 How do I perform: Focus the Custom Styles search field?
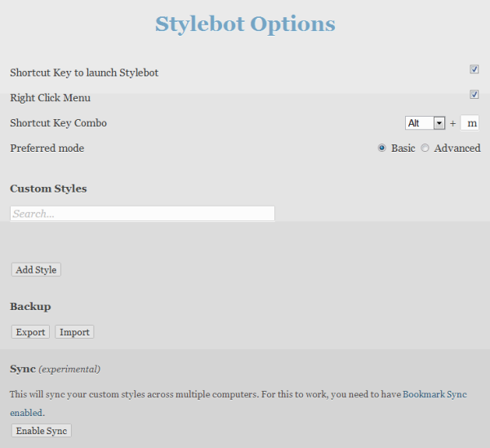tap(142, 213)
